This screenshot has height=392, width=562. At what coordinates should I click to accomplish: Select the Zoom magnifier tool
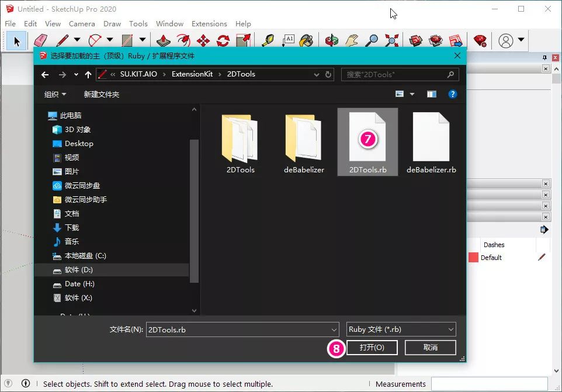tap(372, 40)
